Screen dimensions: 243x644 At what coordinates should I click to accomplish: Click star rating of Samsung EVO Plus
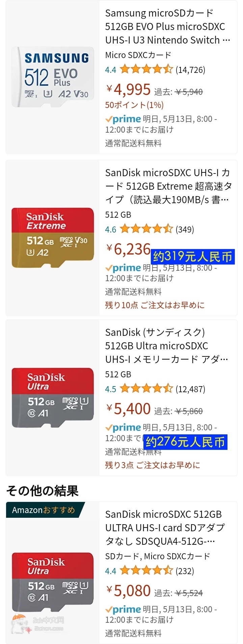pyautogui.click(x=146, y=70)
